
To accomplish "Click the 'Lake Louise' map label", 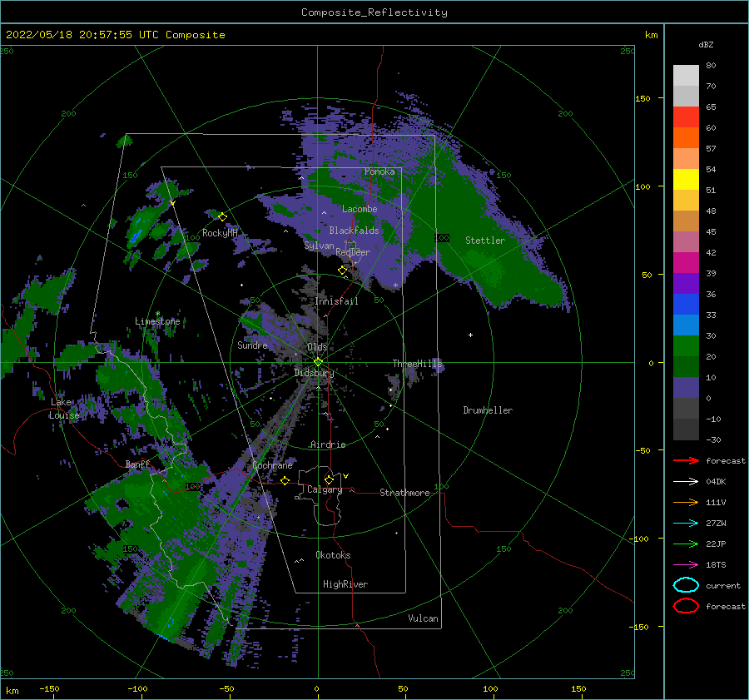I will [x=64, y=409].
